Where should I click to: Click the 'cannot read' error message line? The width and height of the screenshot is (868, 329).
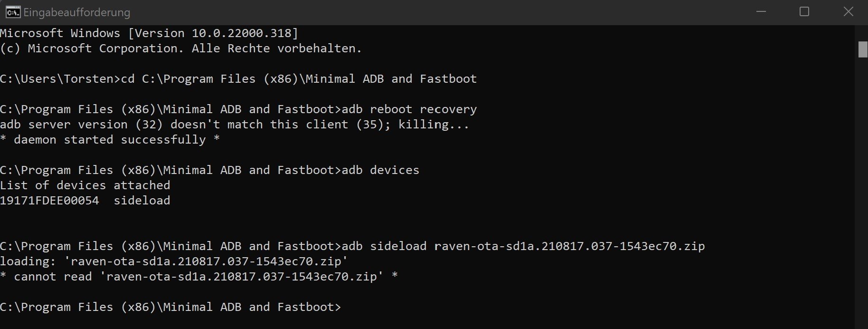(199, 277)
